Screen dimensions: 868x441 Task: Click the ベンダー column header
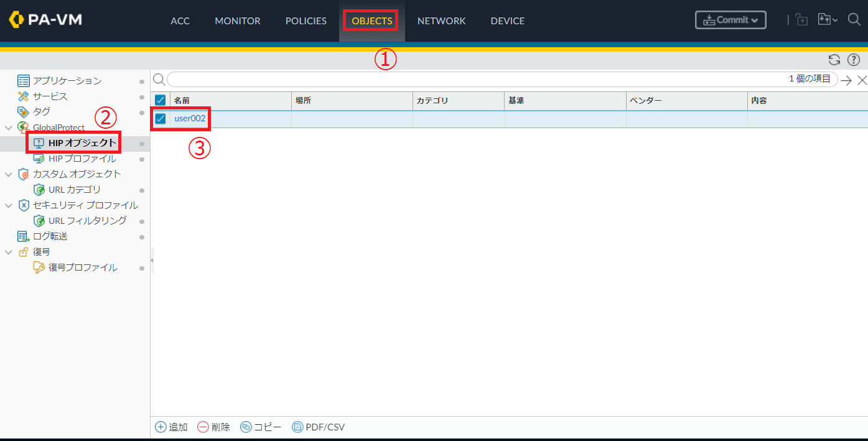tap(686, 100)
